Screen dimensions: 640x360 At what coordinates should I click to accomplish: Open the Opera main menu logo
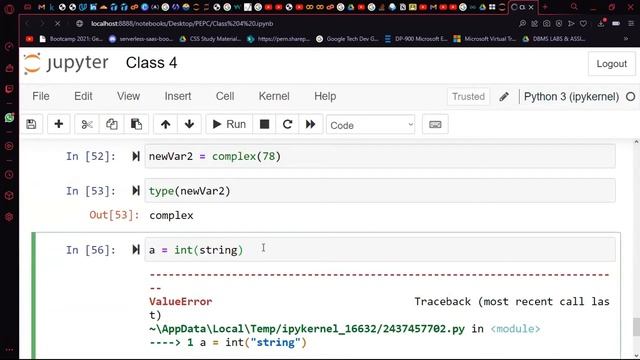point(9,9)
